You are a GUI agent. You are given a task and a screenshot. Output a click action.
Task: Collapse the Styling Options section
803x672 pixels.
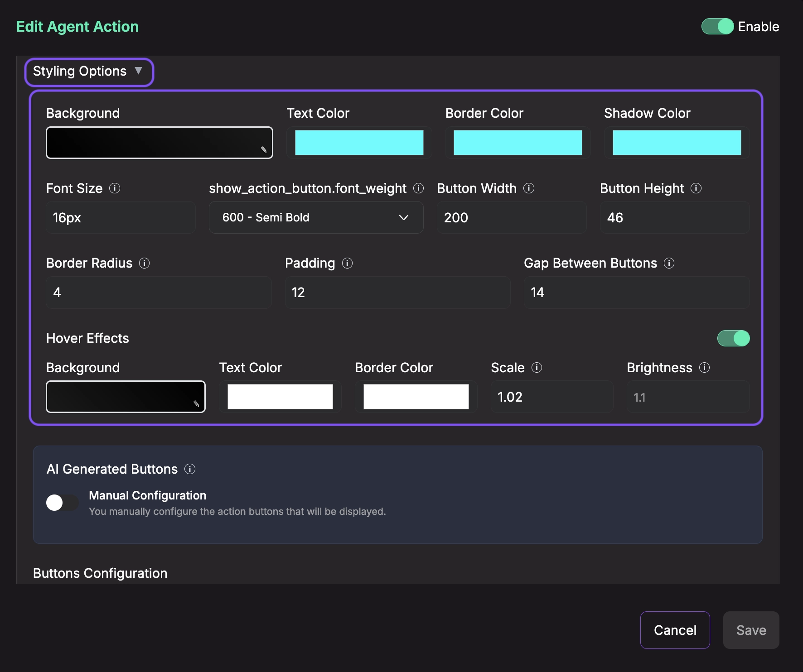[x=89, y=72]
